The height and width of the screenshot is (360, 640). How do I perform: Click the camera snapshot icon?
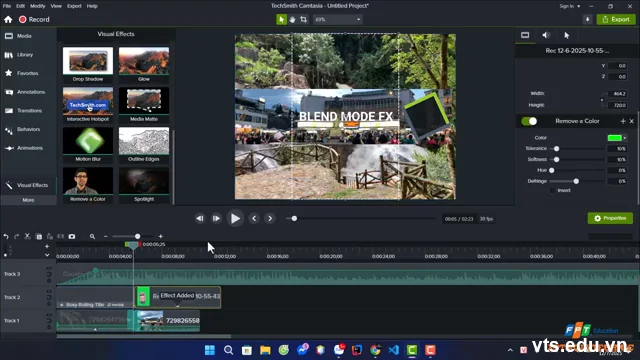point(72,236)
